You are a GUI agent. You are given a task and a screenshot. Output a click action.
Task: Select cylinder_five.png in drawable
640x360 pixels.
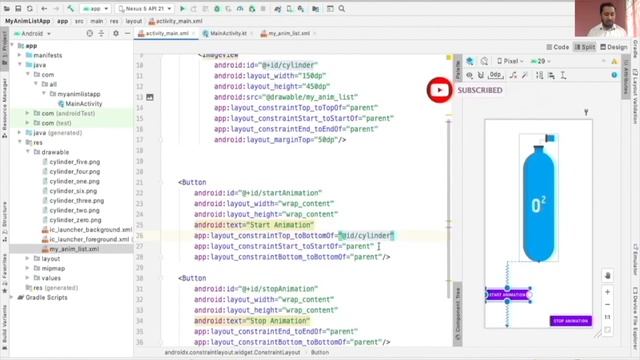click(x=71, y=162)
